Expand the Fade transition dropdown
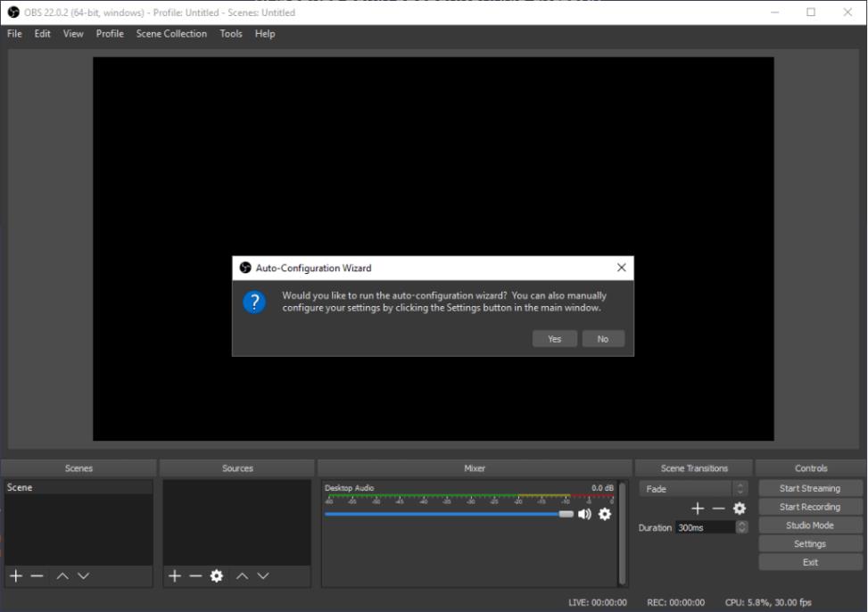Viewport: 868px width, 612px height. click(694, 489)
